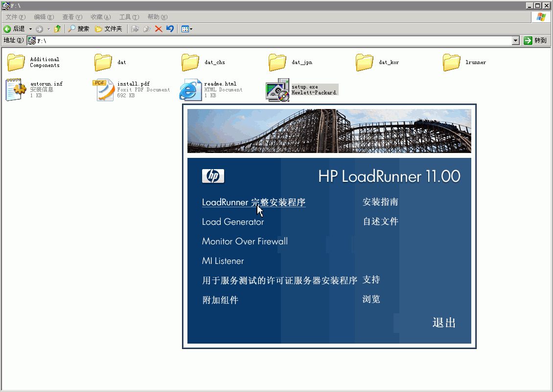Open the 工具(T) menu
The width and height of the screenshot is (553, 392).
(x=129, y=17)
